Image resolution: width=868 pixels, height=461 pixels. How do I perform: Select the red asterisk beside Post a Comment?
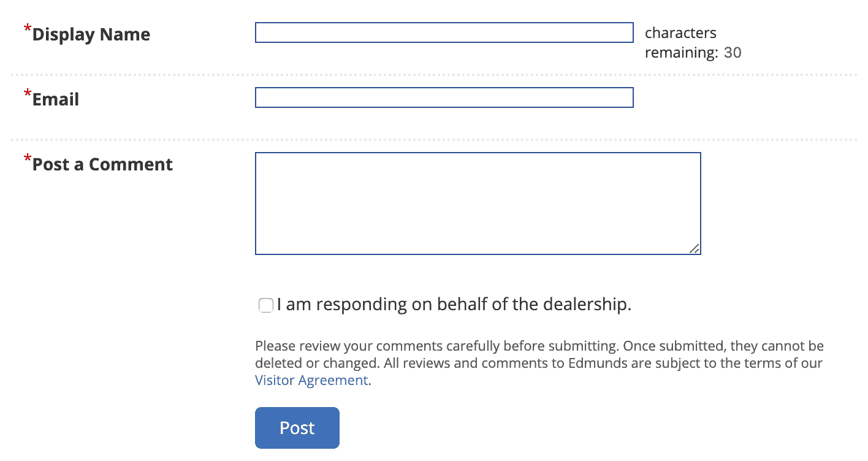(27, 159)
